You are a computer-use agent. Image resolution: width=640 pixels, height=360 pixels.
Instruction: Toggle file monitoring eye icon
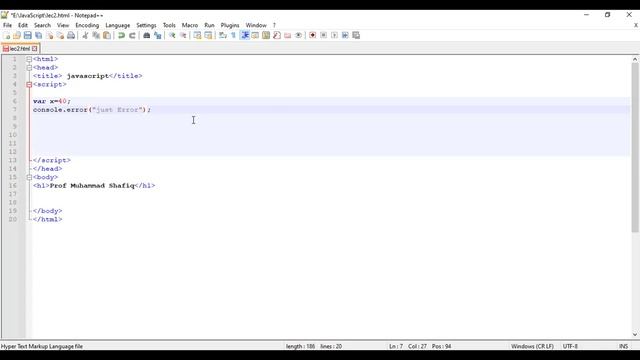298,36
